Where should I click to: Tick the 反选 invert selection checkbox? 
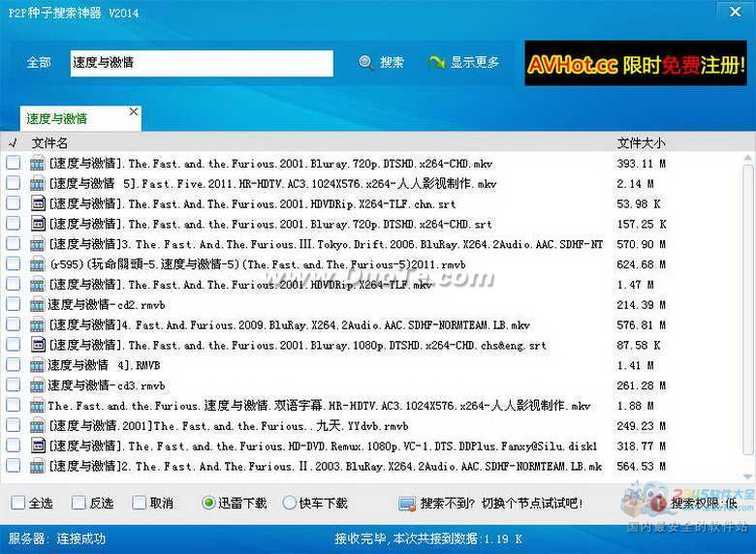pos(79,503)
